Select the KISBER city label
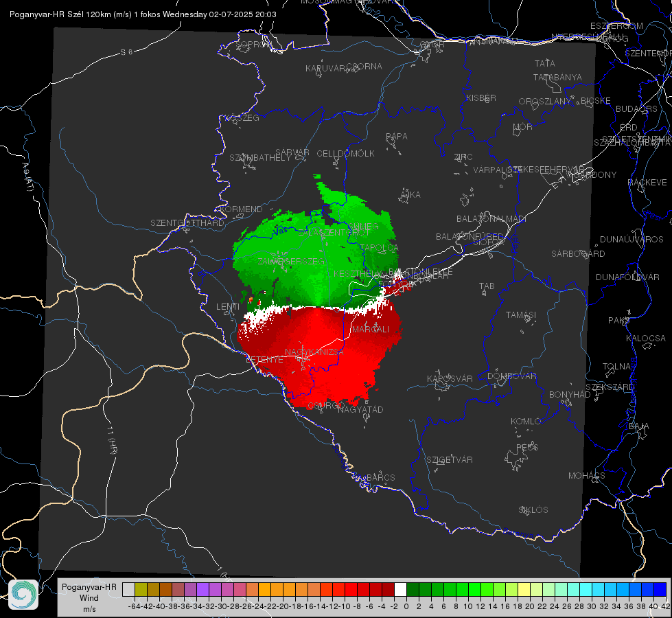This screenshot has width=672, height=618. [481, 98]
